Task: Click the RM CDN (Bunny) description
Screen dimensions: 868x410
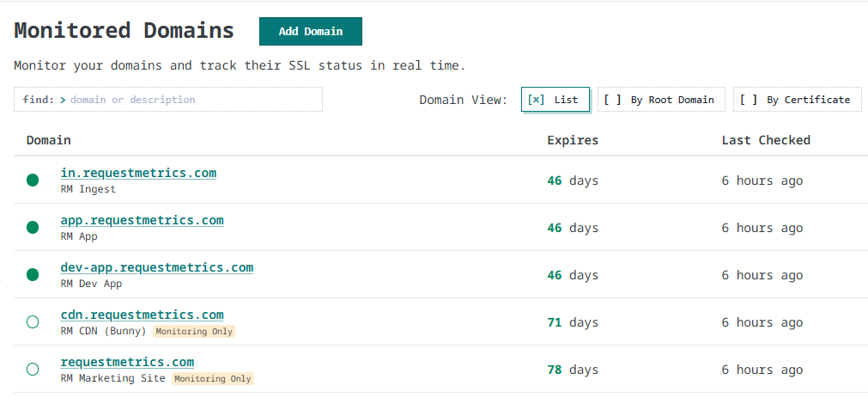Action: pyautogui.click(x=104, y=331)
